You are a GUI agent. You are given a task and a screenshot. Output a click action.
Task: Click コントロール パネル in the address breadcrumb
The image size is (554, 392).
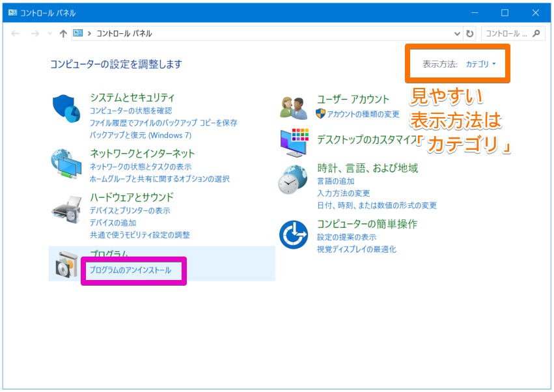pyautogui.click(x=124, y=34)
